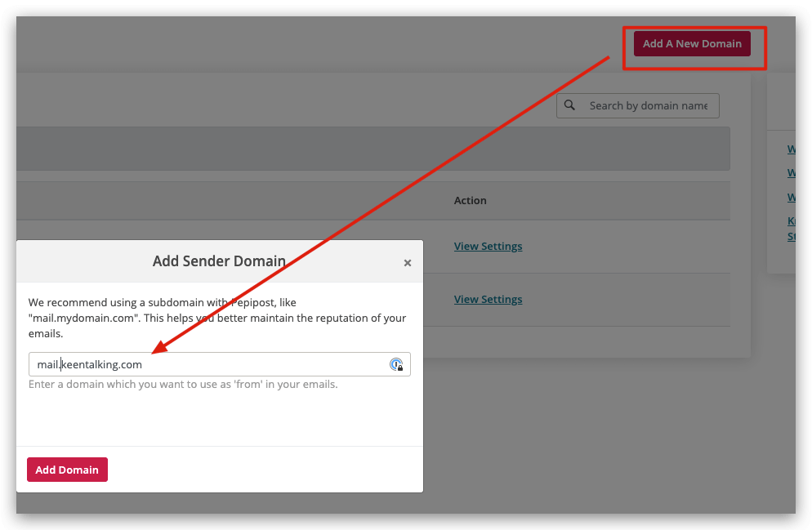Image resolution: width=812 pixels, height=530 pixels.
Task: Click the subdomain recommendation paragraph
Action: point(216,318)
